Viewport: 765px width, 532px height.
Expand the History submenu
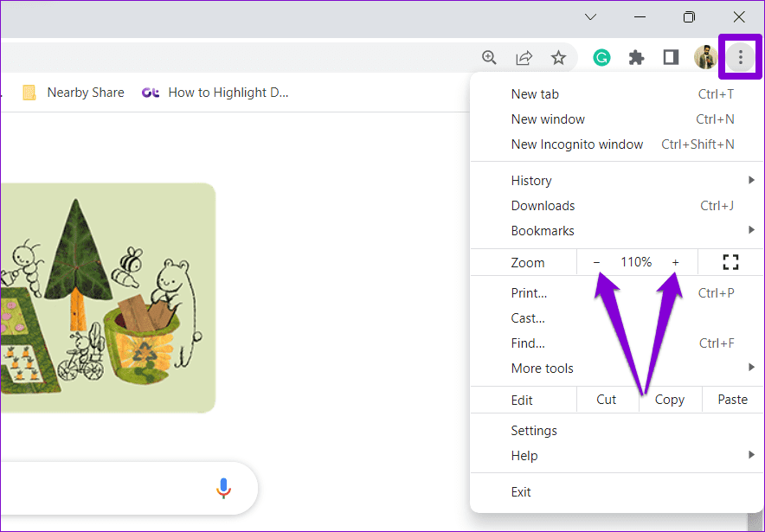[x=617, y=181]
